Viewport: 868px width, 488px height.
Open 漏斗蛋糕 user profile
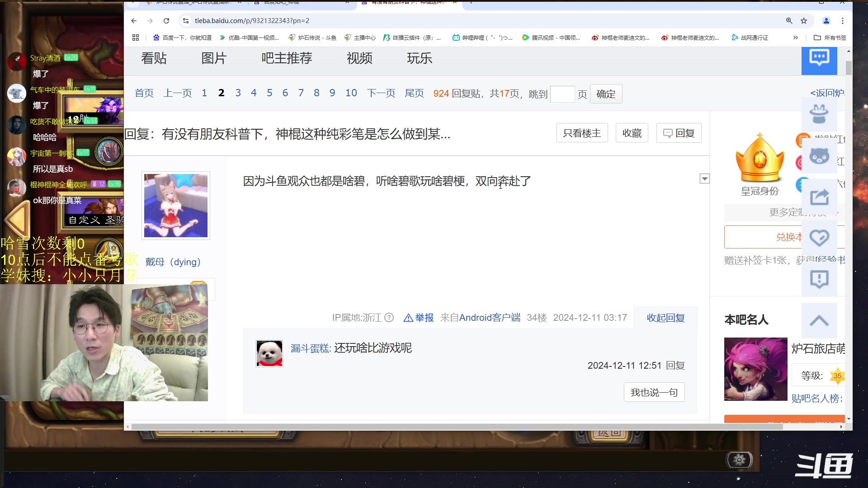click(310, 348)
